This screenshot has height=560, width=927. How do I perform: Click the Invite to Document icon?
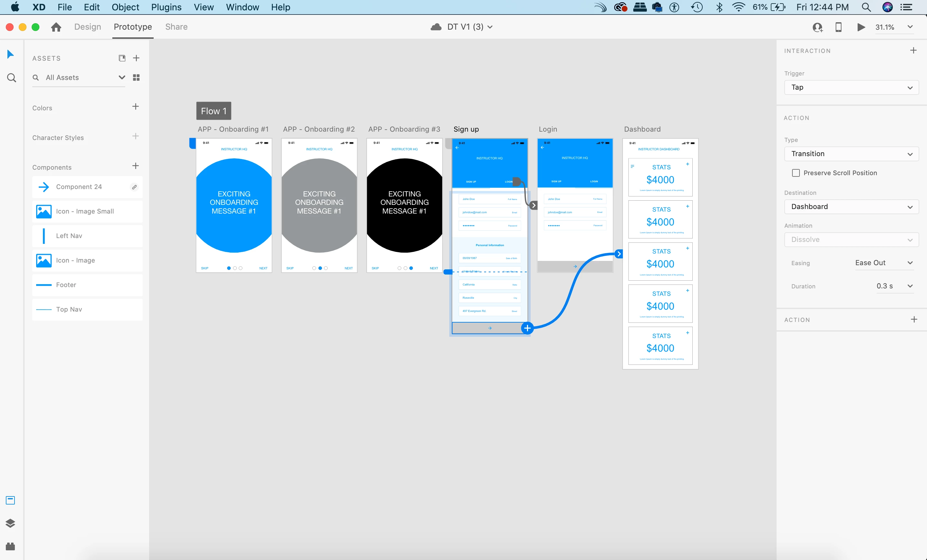tap(818, 27)
